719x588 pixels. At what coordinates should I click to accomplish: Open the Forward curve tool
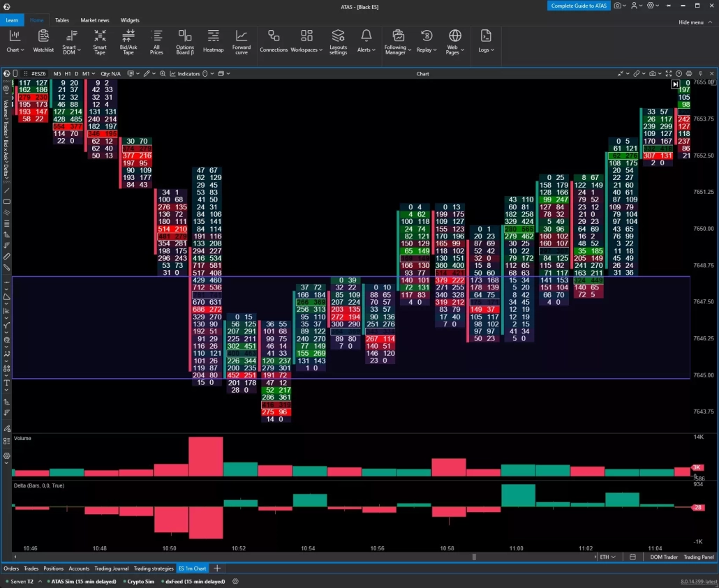(242, 41)
